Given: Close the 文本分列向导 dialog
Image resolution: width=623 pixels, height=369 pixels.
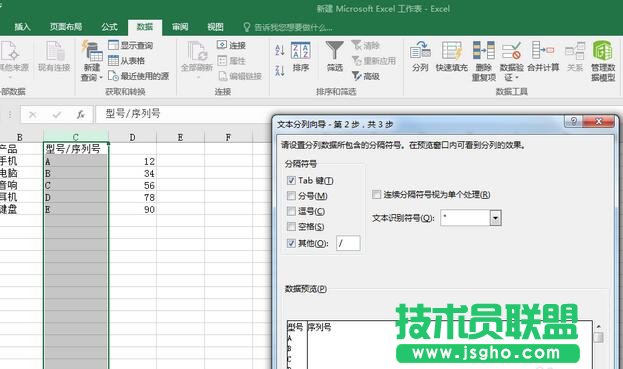Looking at the screenshot, I should point(598,121).
